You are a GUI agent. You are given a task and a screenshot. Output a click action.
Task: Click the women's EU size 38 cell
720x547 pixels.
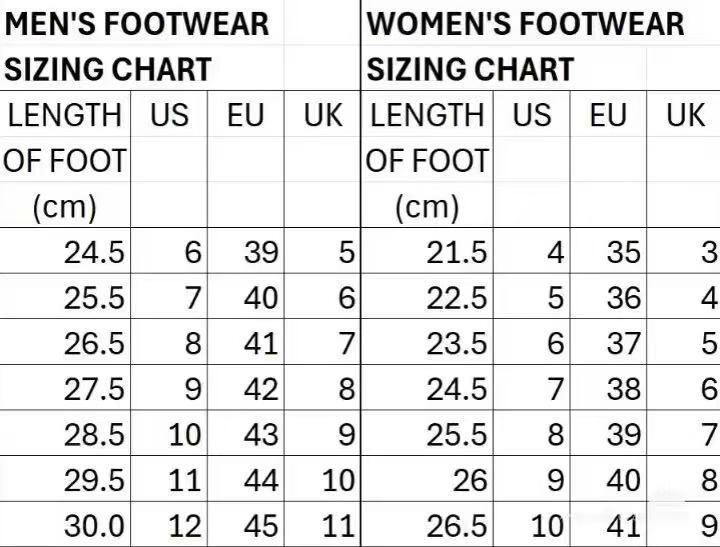623,388
